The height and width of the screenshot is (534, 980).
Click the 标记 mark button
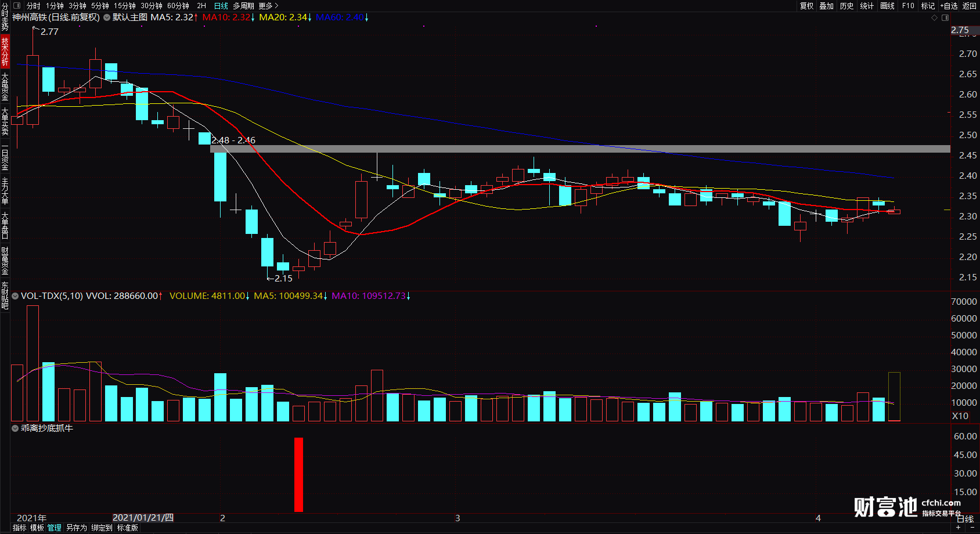[928, 6]
